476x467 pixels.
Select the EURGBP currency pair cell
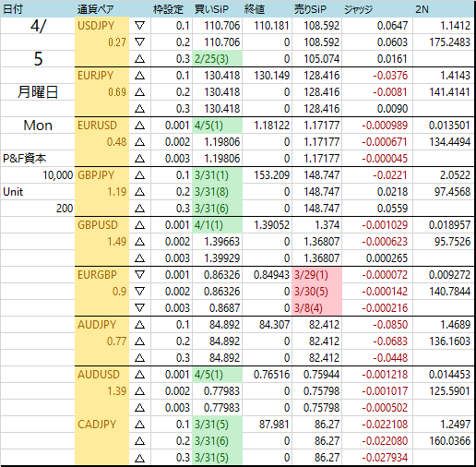pyautogui.click(x=101, y=275)
